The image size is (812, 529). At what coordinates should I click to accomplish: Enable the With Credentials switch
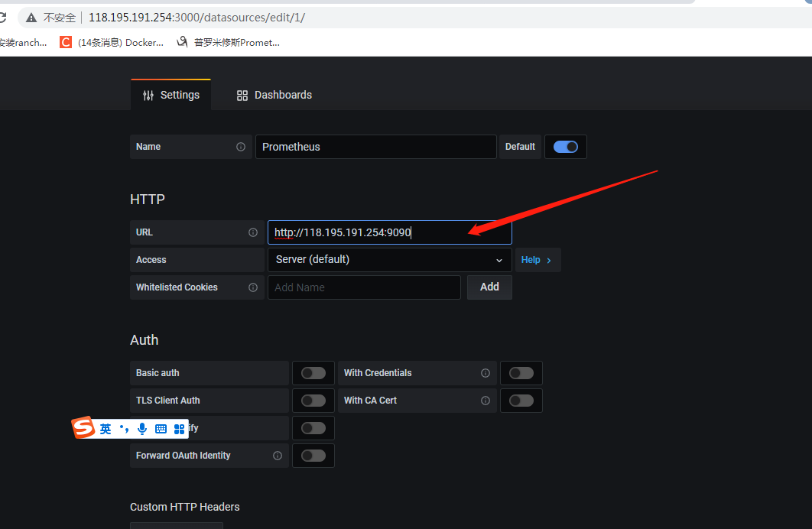point(521,373)
